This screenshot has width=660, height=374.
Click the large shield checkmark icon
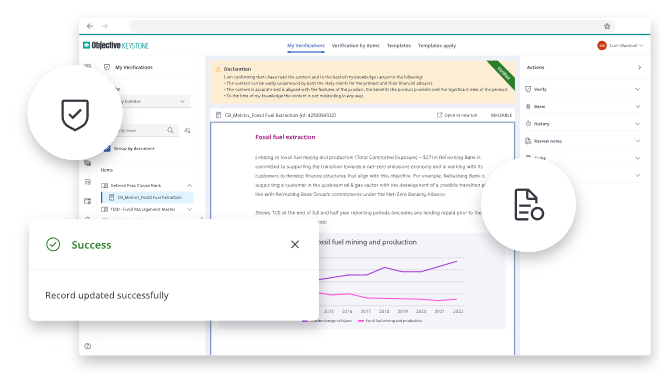(x=75, y=114)
